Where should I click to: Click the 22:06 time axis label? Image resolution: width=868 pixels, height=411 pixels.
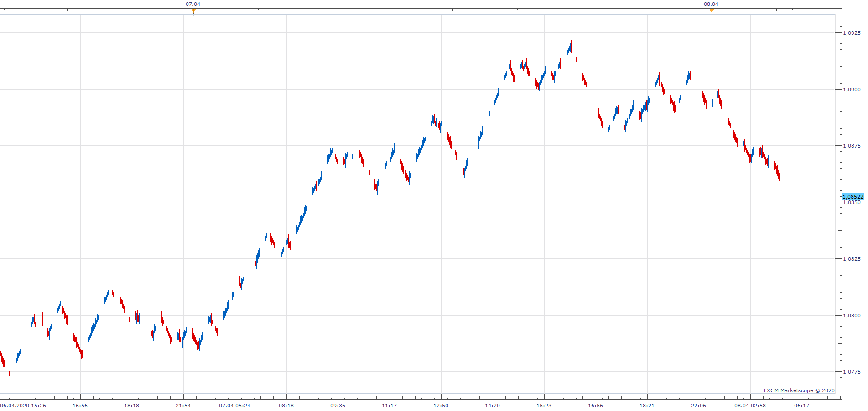click(698, 406)
